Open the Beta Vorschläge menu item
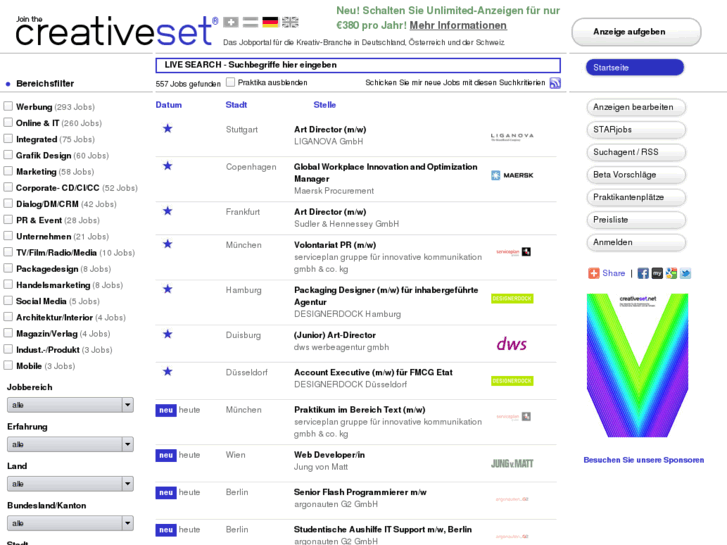Viewport: 727px width, 545px height. (636, 175)
